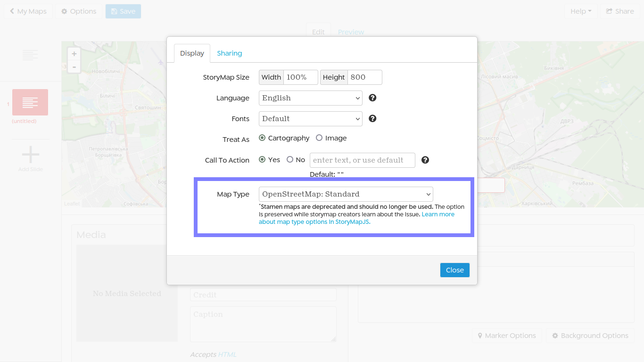This screenshot has height=362, width=644.
Task: Click the Language help question mark icon
Action: pos(372,98)
